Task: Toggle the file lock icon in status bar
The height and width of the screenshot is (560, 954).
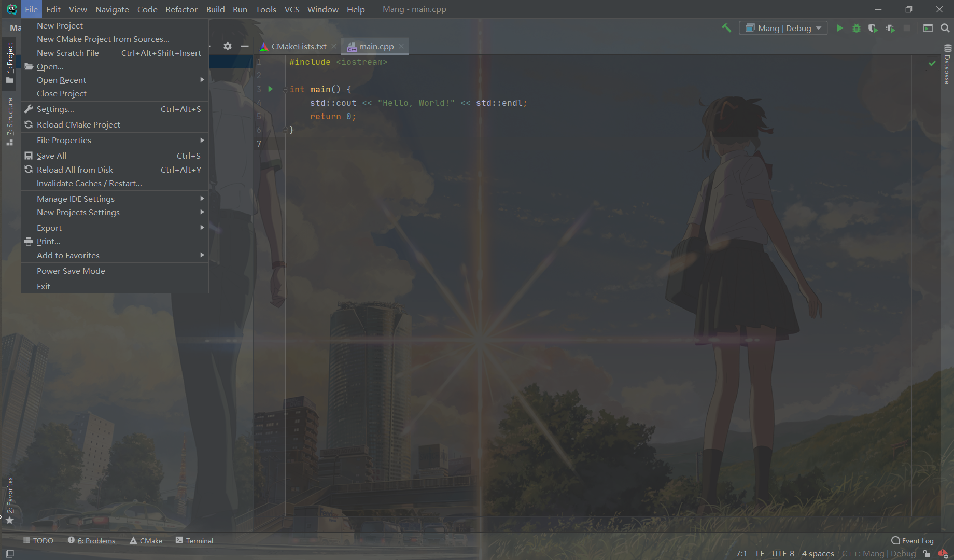Action: pos(927,553)
